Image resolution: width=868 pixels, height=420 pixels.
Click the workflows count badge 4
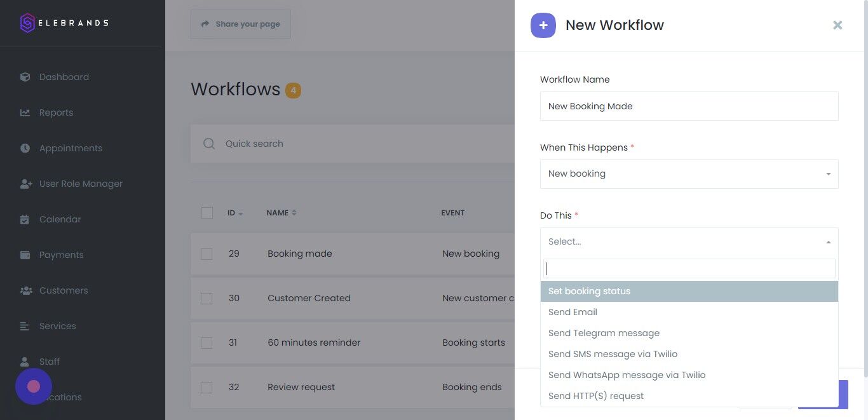click(293, 91)
